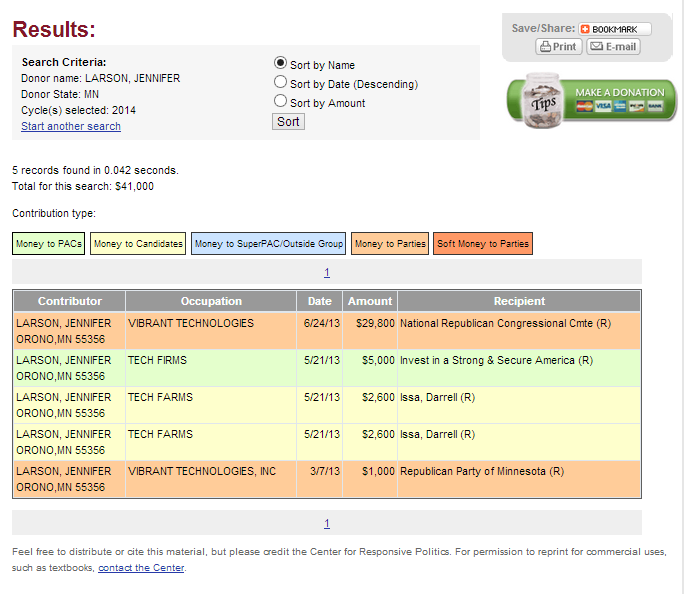Click the Recipient column header
Screen dimensions: 684x594
pos(519,301)
